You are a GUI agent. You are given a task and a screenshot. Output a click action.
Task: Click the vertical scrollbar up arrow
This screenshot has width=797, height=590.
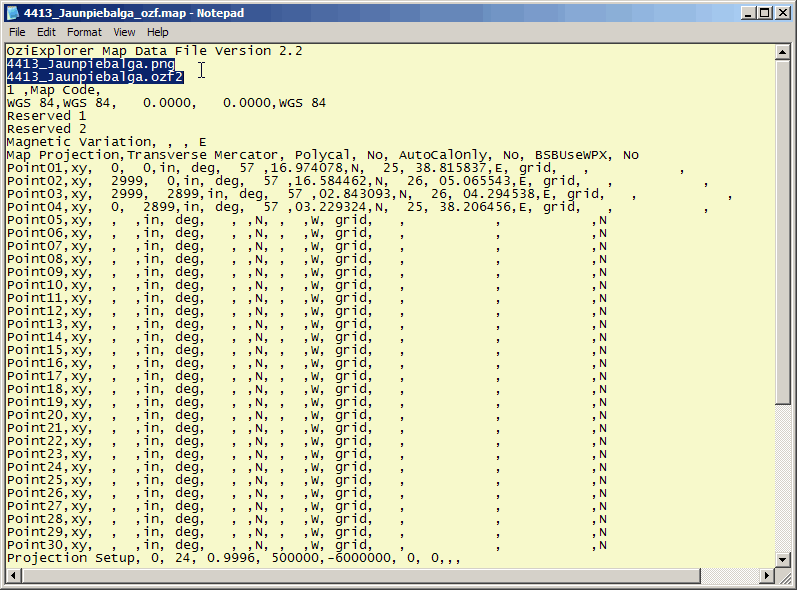click(x=782, y=52)
